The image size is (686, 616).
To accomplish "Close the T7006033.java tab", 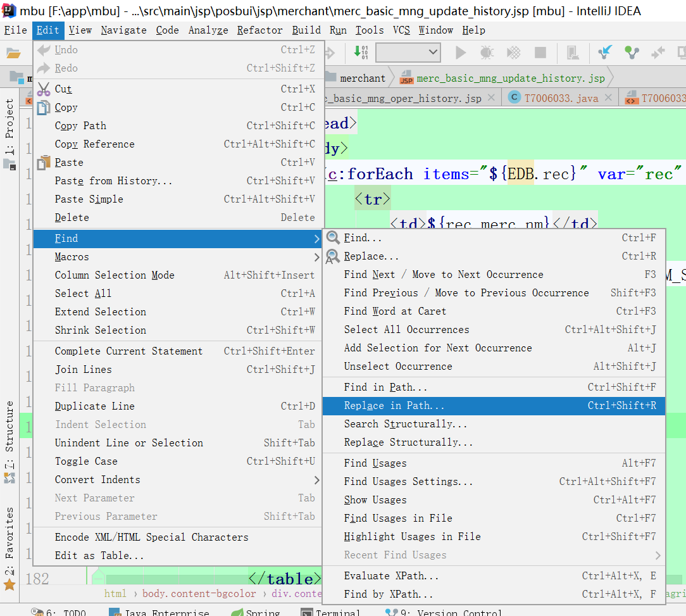I will point(608,97).
